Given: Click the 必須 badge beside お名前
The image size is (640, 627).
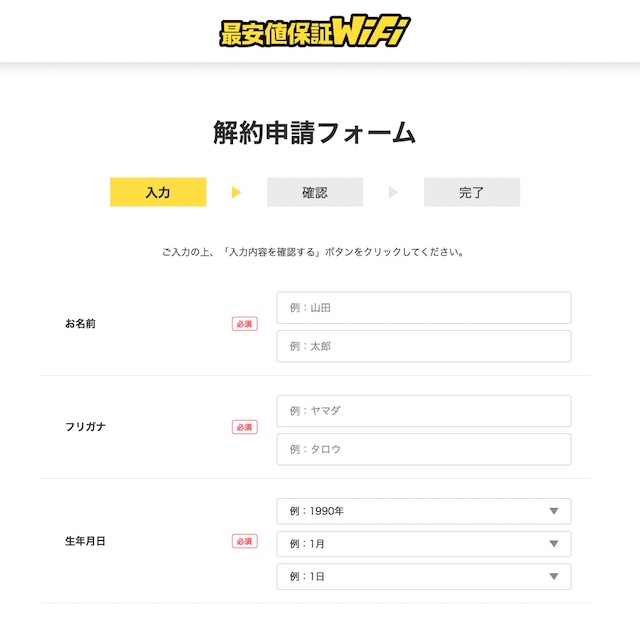Looking at the screenshot, I should tap(244, 324).
